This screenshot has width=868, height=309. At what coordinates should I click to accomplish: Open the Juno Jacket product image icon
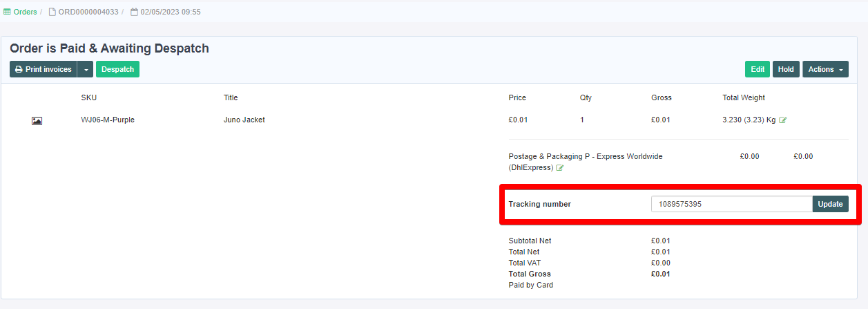tap(37, 120)
